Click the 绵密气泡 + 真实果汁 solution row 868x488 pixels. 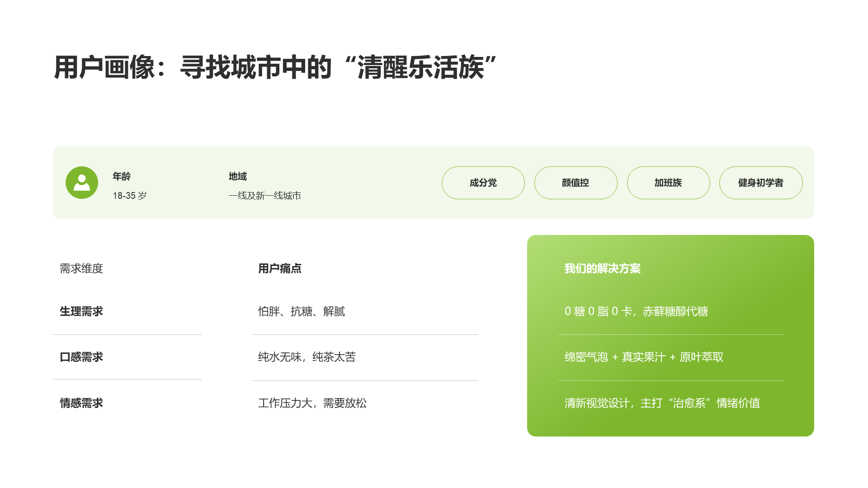[x=644, y=357]
